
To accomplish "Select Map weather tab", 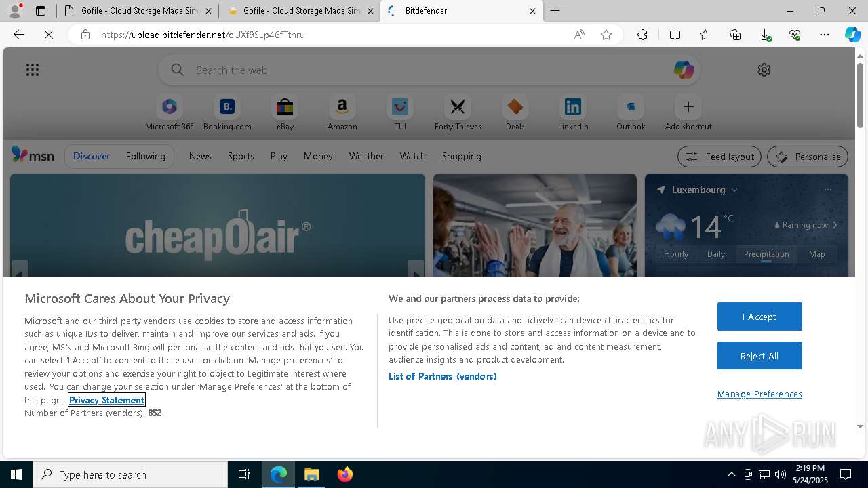I will 817,254.
